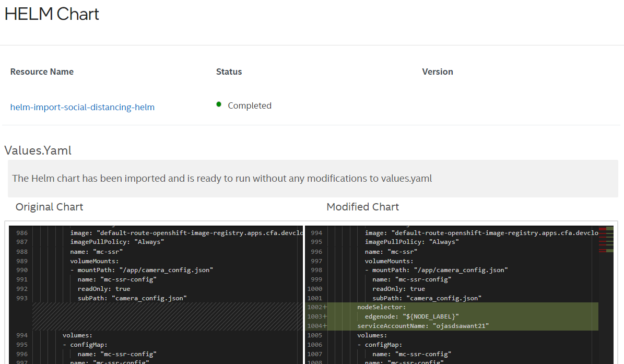Screen dimensions: 624x364
Task: Click the plus marker on line 1003
Action: (325, 317)
